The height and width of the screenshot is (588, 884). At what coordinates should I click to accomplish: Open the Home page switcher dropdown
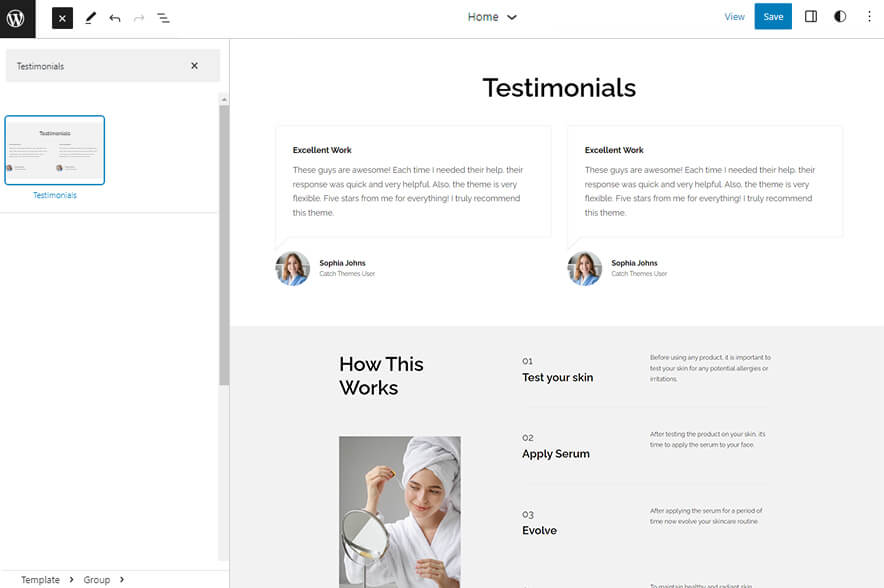[x=493, y=17]
